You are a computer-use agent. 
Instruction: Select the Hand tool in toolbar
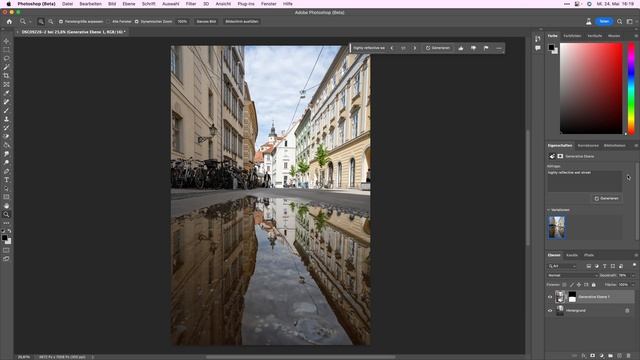6,206
